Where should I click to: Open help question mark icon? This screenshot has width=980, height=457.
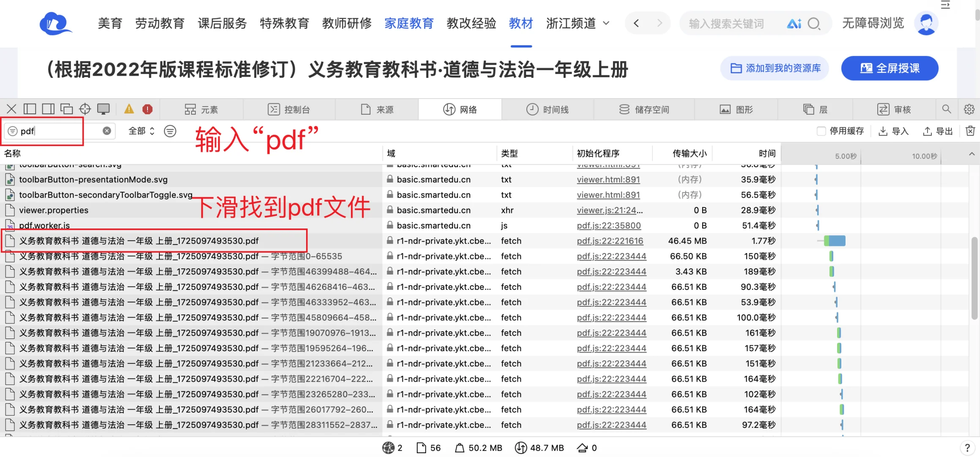[967, 448]
